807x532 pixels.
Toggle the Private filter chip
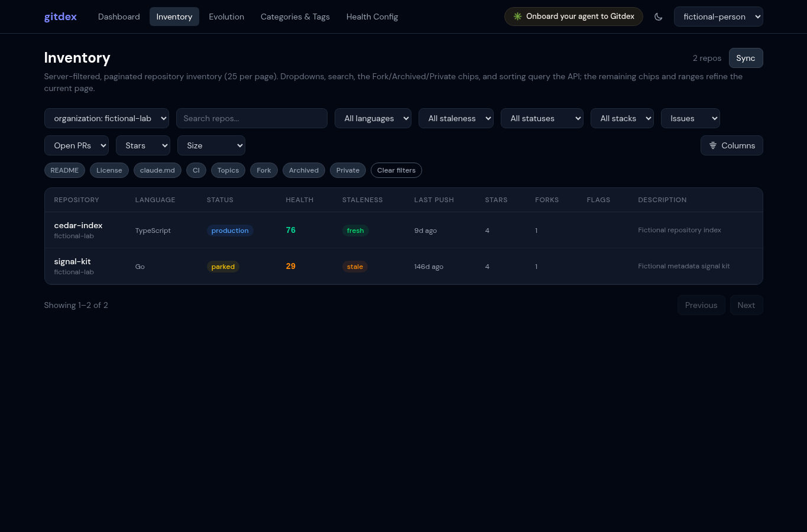pos(348,170)
